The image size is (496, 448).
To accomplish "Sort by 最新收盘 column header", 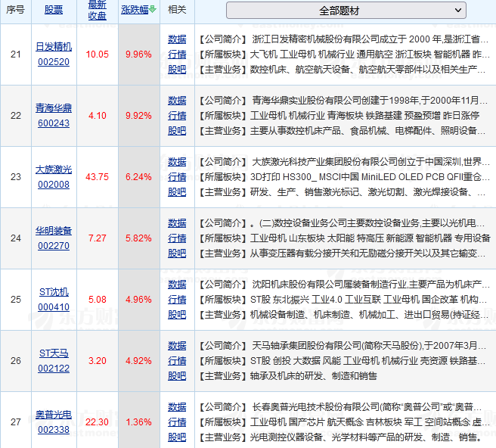I will click(x=97, y=11).
